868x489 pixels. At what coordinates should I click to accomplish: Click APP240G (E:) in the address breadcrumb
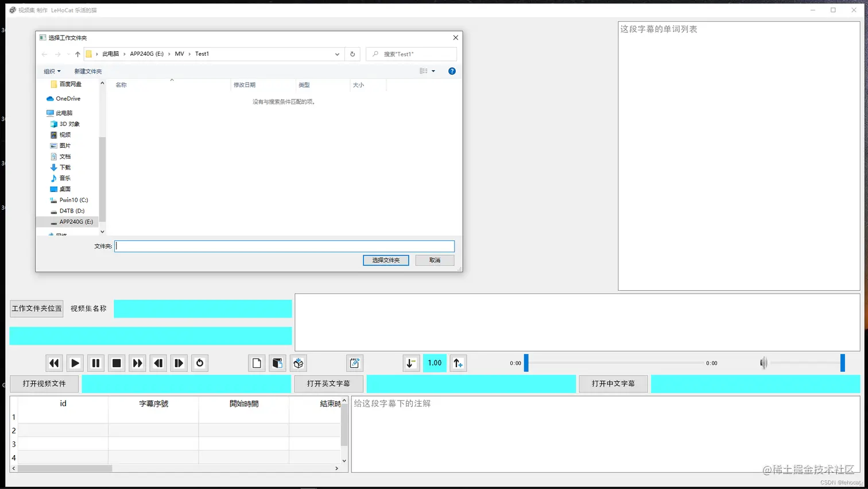[x=147, y=54]
